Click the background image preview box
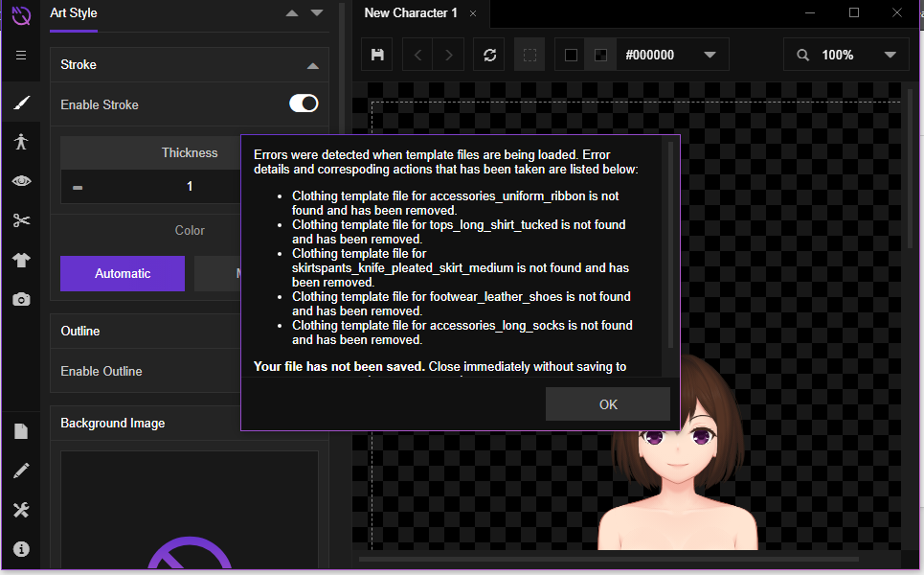The height and width of the screenshot is (575, 924). click(x=190, y=510)
